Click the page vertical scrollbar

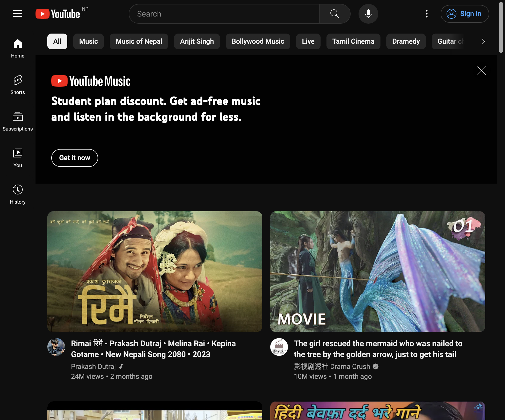tap(501, 27)
